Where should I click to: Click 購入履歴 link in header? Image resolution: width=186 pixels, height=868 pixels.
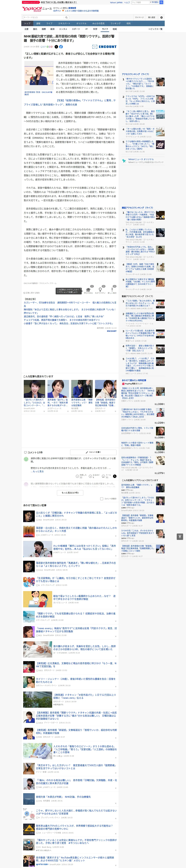(152, 17)
